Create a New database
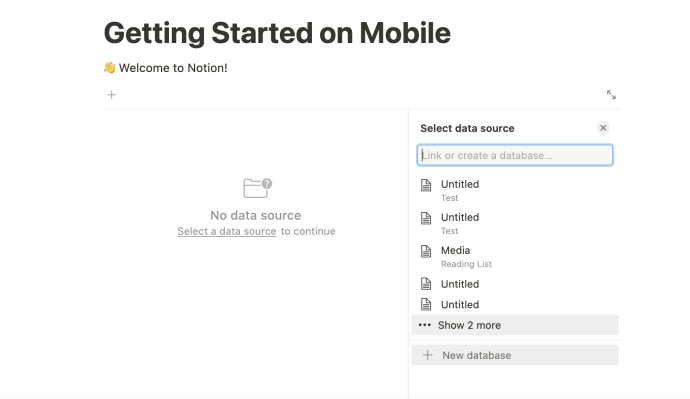This screenshot has height=399, width=690. tap(515, 355)
